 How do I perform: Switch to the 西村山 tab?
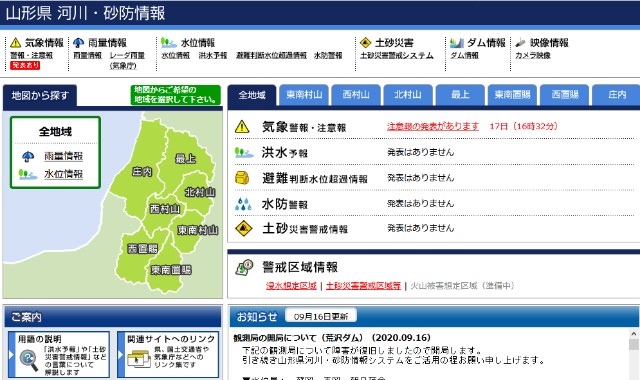(356, 95)
